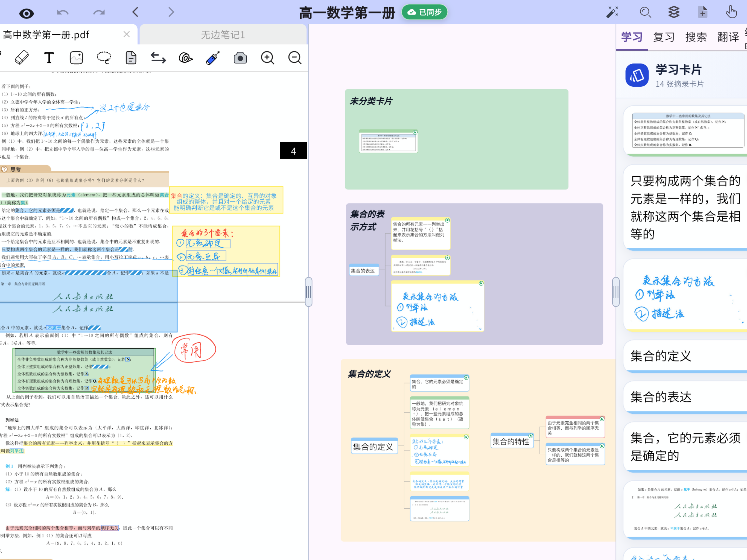Select the hand touch mode icon
Image resolution: width=747 pixels, height=560 pixels.
731,12
